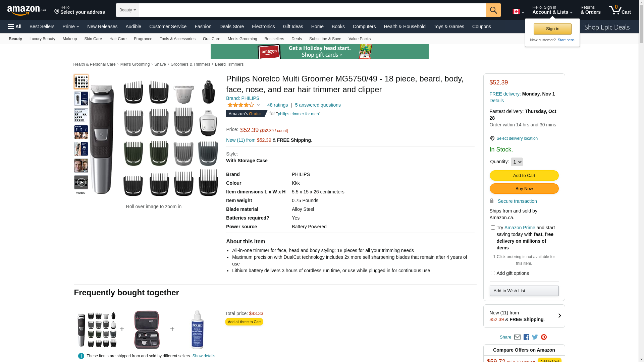Go to the Amazon.ca home logo

26,10
